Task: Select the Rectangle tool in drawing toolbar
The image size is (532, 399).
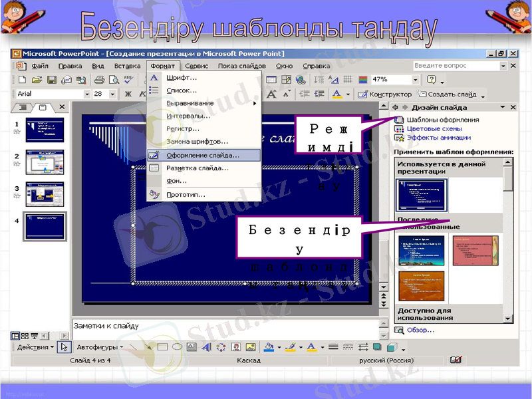Action: 163,346
